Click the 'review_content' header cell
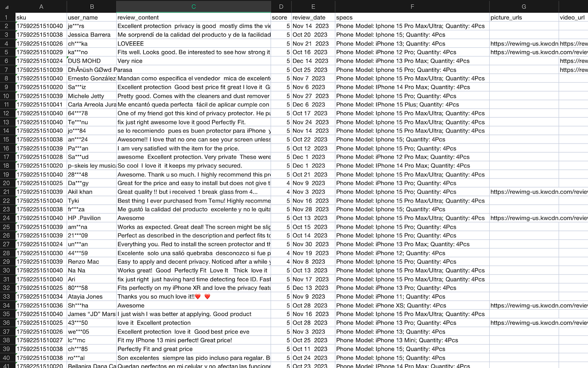This screenshot has height=368, width=588. [x=193, y=17]
